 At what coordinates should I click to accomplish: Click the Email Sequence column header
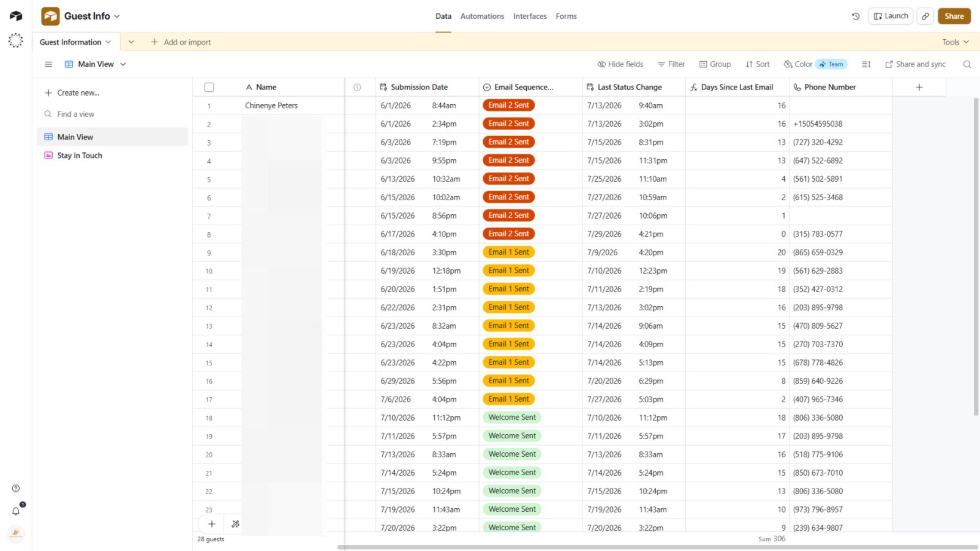point(530,88)
